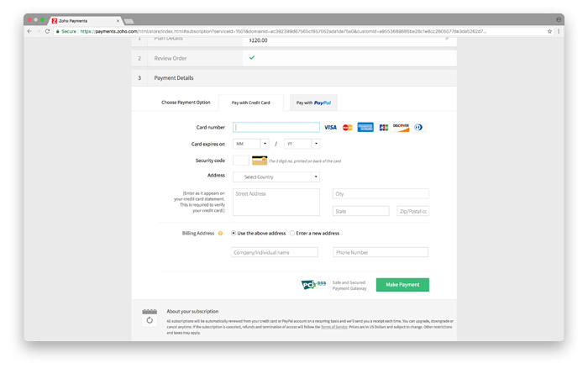Click the green checkmark on Review Order
Viewport: 588px width, 374px height.
(x=252, y=58)
